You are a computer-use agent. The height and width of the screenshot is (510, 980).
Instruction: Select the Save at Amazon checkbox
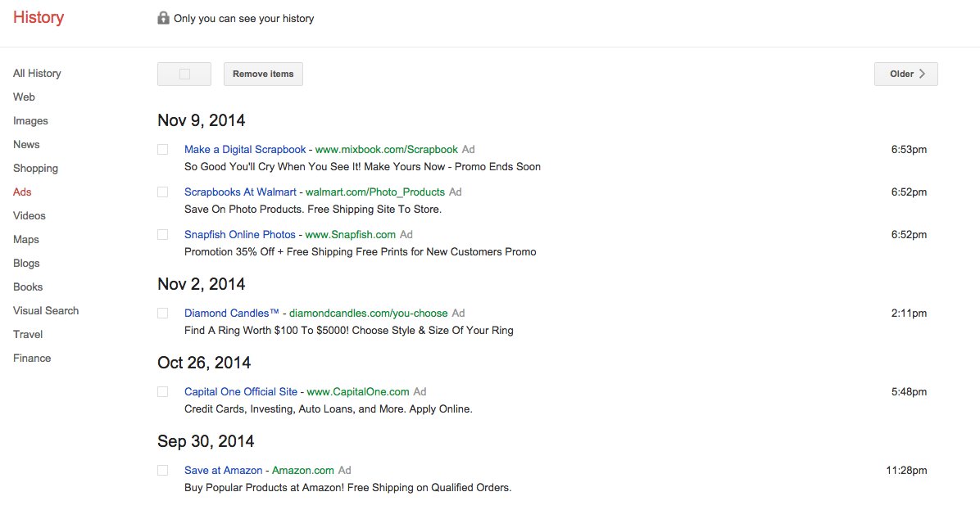click(x=163, y=471)
